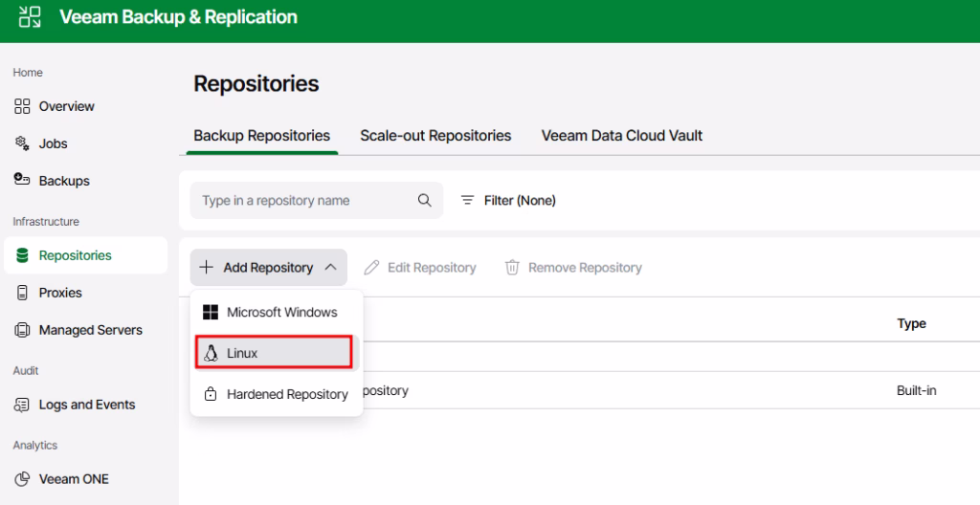Click the Proxies icon in sidebar
This screenshot has height=505, width=980.
[x=23, y=293]
